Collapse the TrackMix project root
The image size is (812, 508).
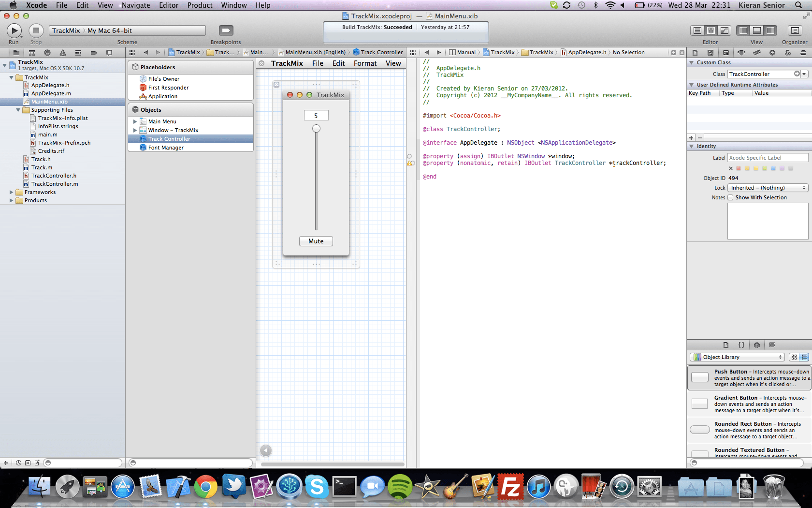pyautogui.click(x=4, y=64)
